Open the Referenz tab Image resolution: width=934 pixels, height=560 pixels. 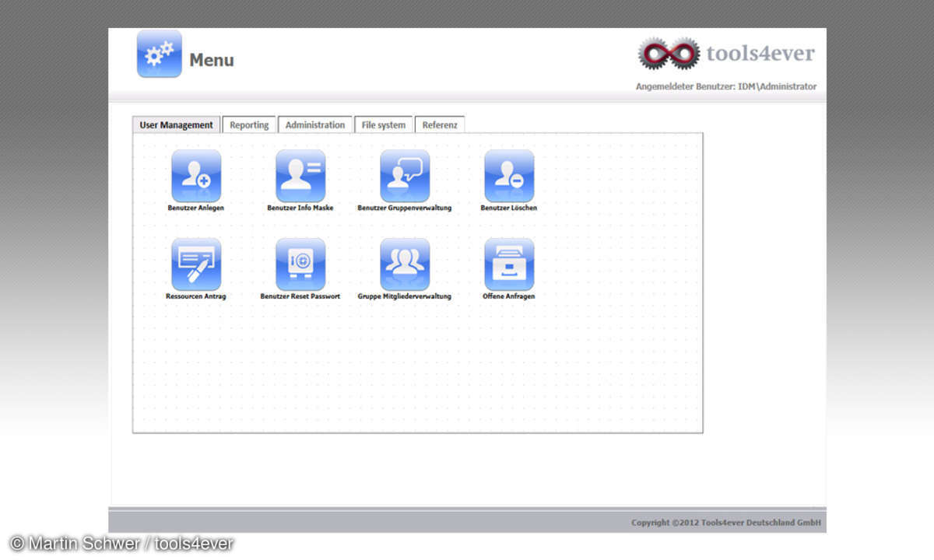click(440, 124)
